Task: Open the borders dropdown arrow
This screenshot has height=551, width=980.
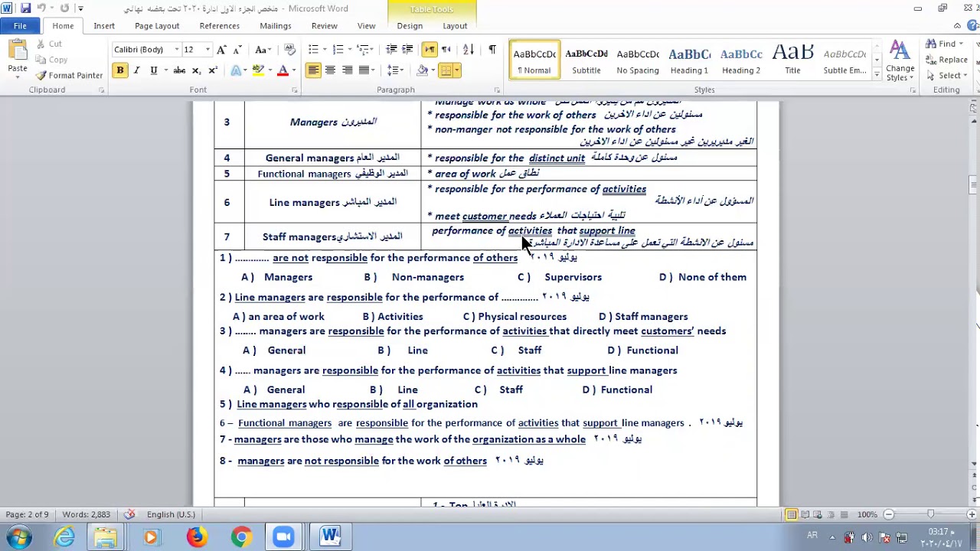Action: point(457,70)
